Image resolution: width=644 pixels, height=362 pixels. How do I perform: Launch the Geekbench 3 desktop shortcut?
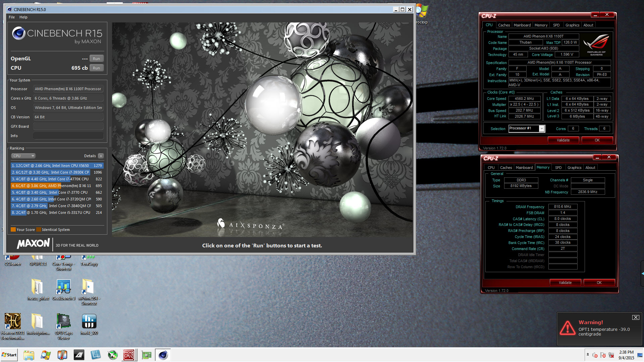click(x=63, y=290)
